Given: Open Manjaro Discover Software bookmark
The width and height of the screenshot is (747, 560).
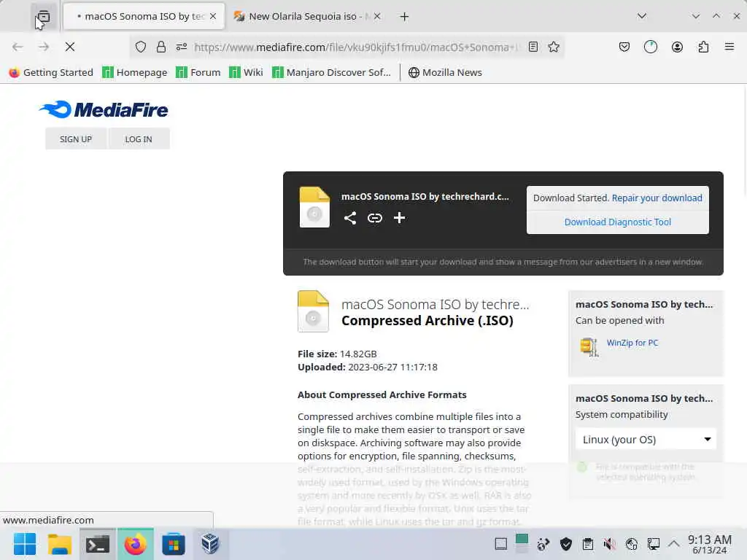Looking at the screenshot, I should pyautogui.click(x=331, y=72).
